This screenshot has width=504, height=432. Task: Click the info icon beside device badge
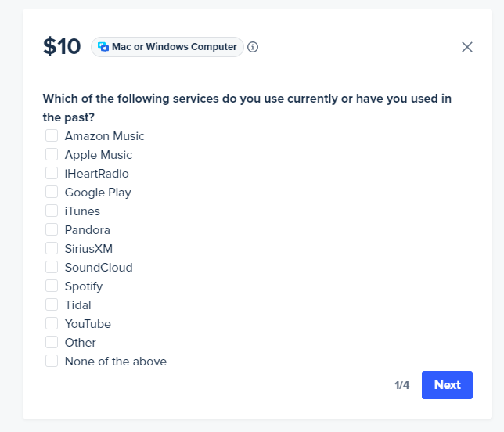[253, 47]
